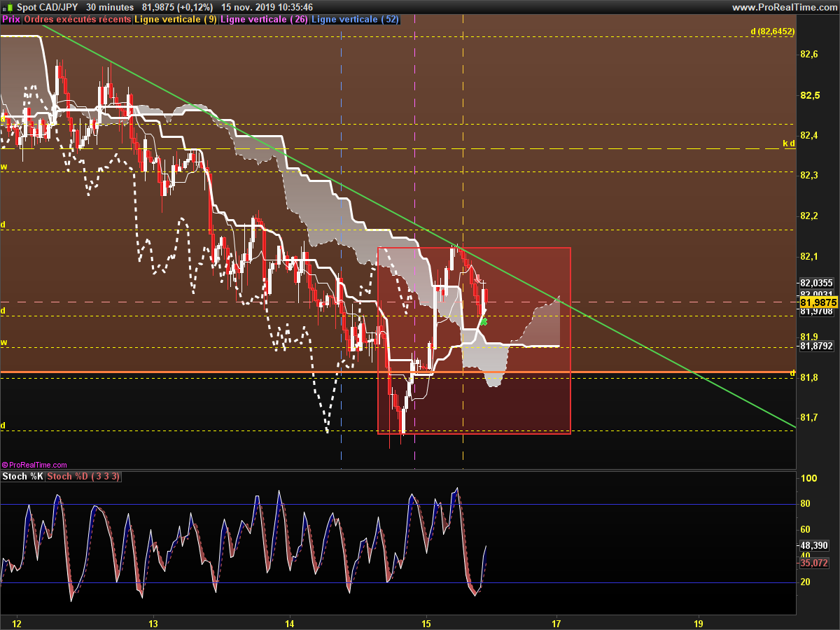Click the date 15 on the time axis
The height and width of the screenshot is (630, 840).
(426, 623)
